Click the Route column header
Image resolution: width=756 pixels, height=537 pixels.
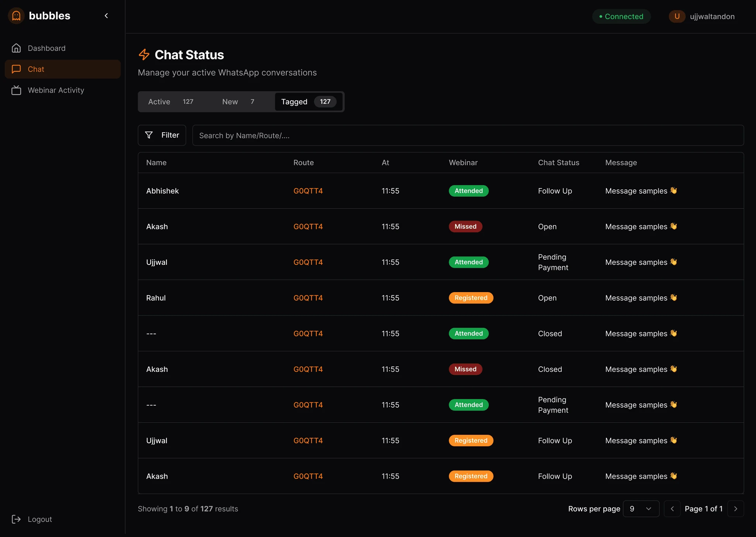303,163
